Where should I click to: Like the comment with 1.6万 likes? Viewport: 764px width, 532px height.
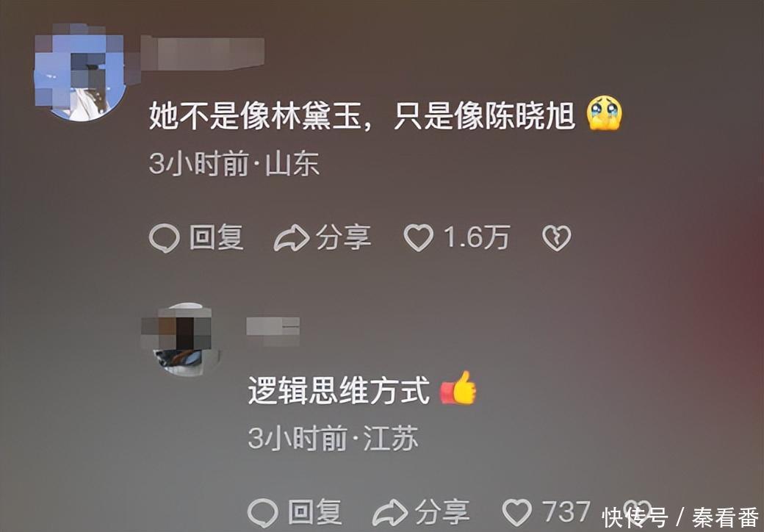pyautogui.click(x=419, y=238)
